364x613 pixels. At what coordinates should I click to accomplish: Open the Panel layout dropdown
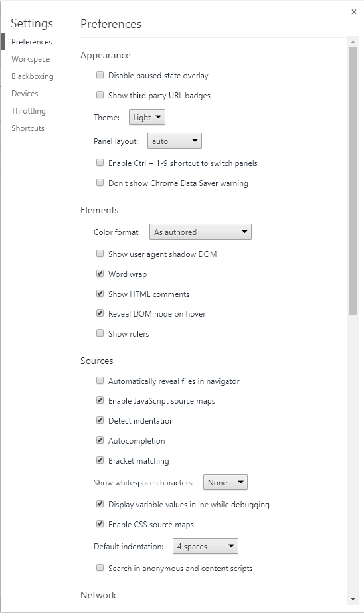coord(175,141)
